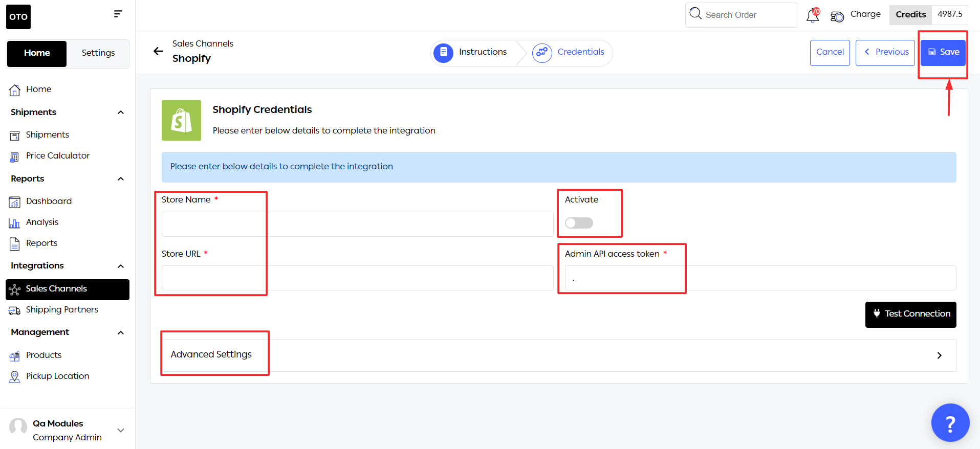
Task: Open Pickup Location
Action: pos(57,376)
